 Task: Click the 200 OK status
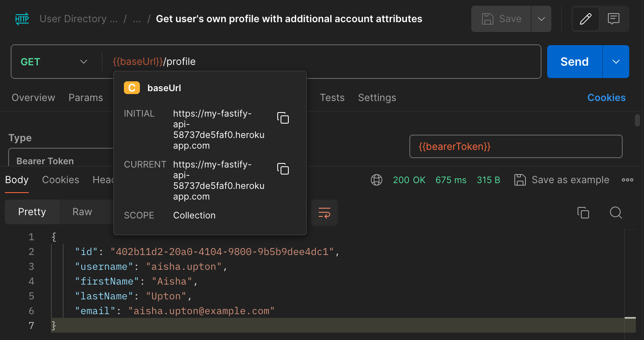click(409, 180)
